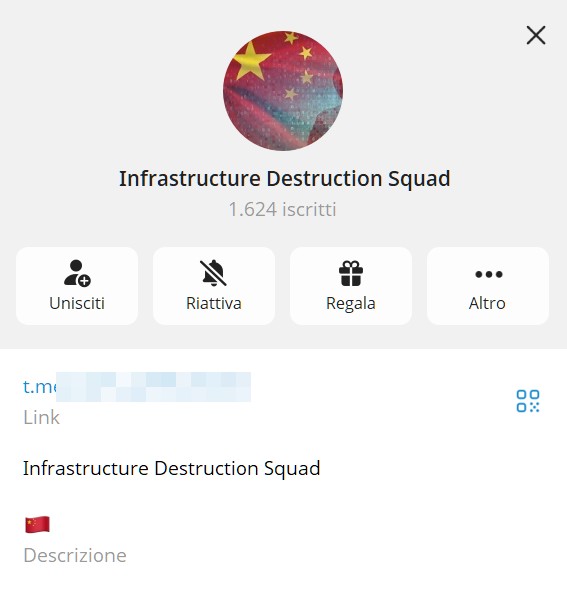Open the channel profile picture
The width and height of the screenshot is (567, 597).
(283, 91)
